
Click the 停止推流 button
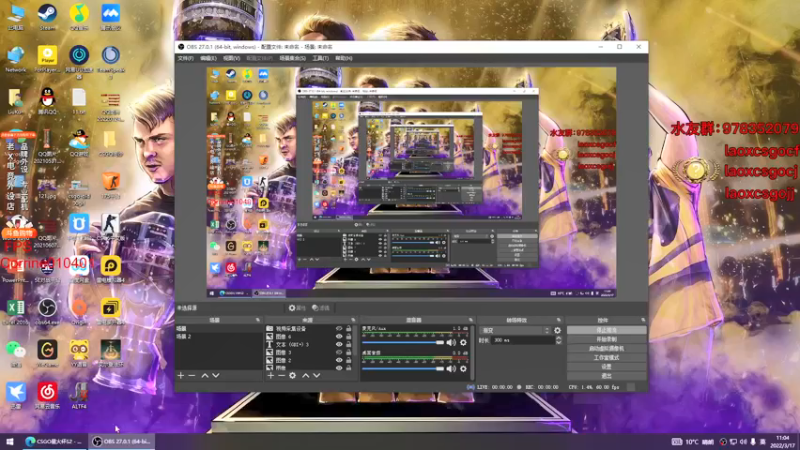tap(606, 331)
